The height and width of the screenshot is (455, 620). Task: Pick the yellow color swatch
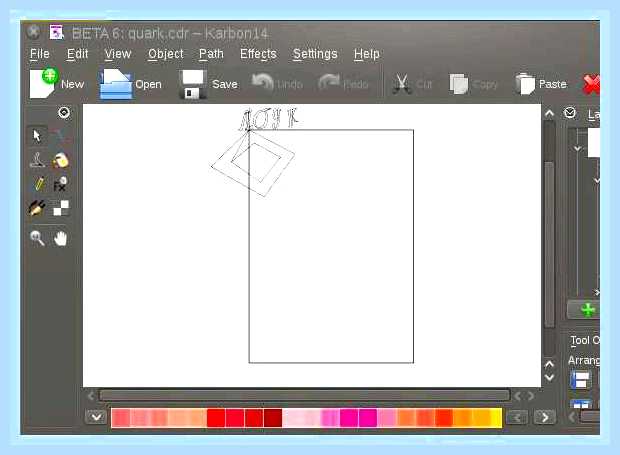point(496,418)
